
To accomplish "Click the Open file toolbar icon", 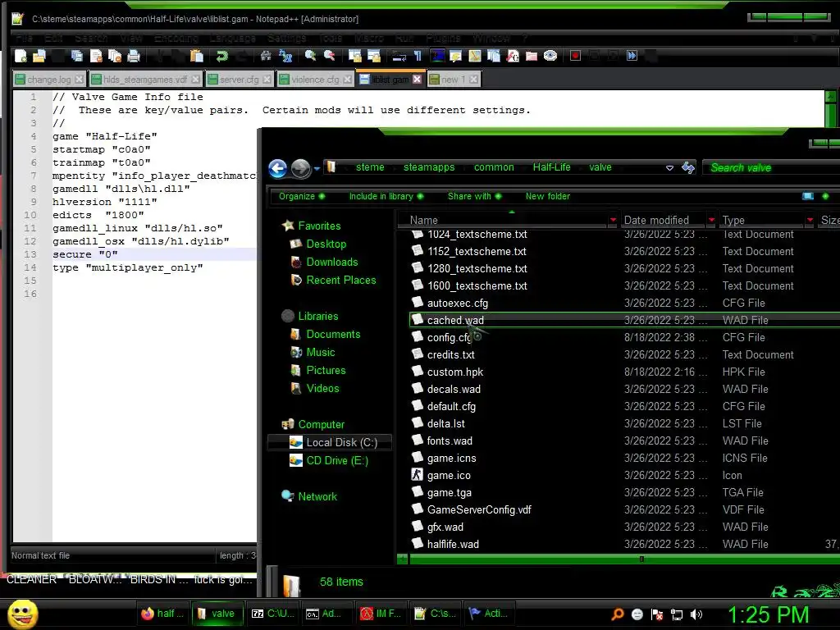I will tap(39, 56).
